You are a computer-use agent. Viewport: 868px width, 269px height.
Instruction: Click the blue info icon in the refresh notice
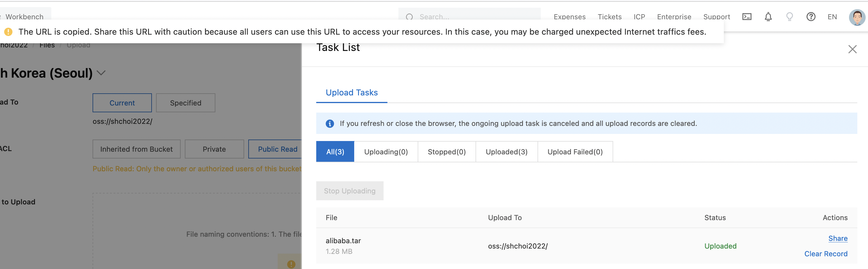pos(330,124)
